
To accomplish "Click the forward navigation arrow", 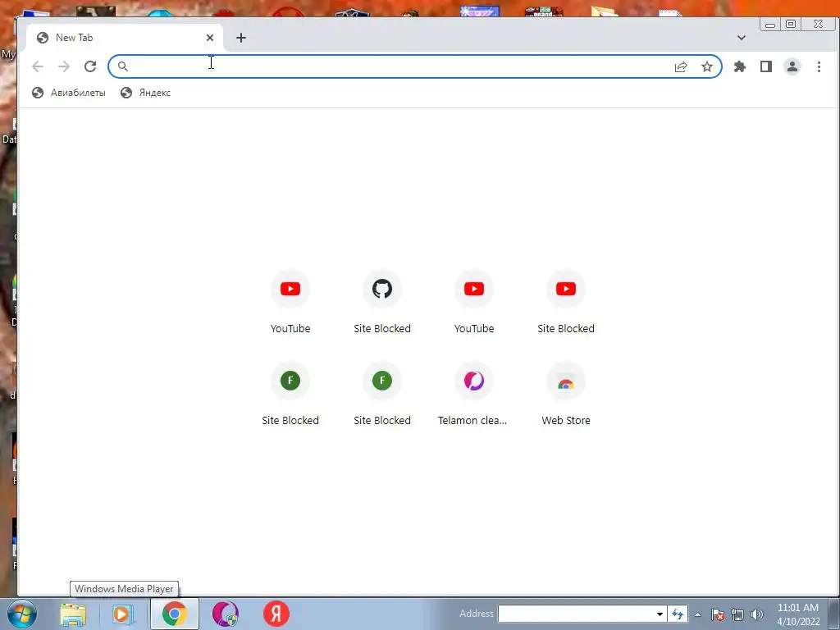I will click(64, 66).
